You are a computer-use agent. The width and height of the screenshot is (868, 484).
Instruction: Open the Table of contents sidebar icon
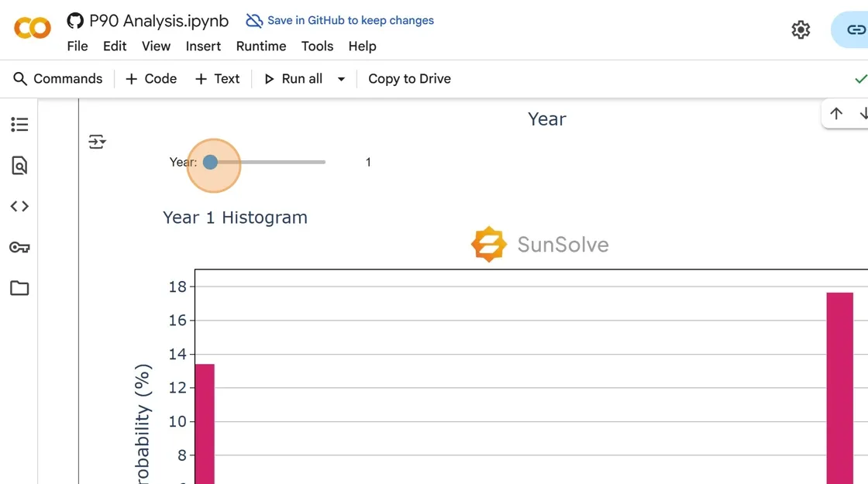[19, 124]
